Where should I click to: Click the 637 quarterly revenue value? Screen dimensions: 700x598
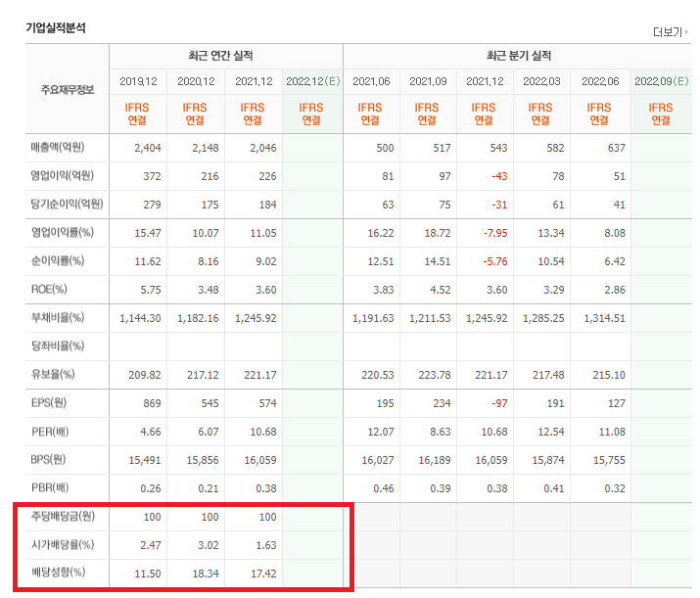(x=617, y=148)
